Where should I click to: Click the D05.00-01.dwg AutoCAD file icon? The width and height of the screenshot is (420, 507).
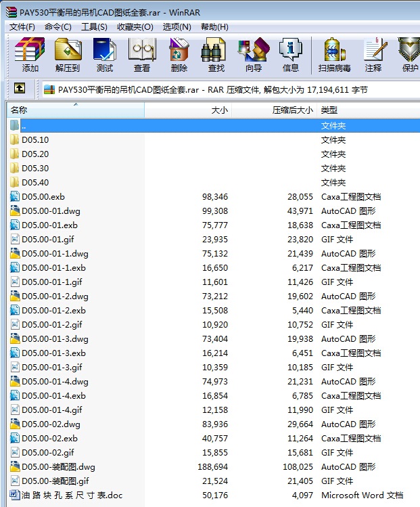[15, 211]
